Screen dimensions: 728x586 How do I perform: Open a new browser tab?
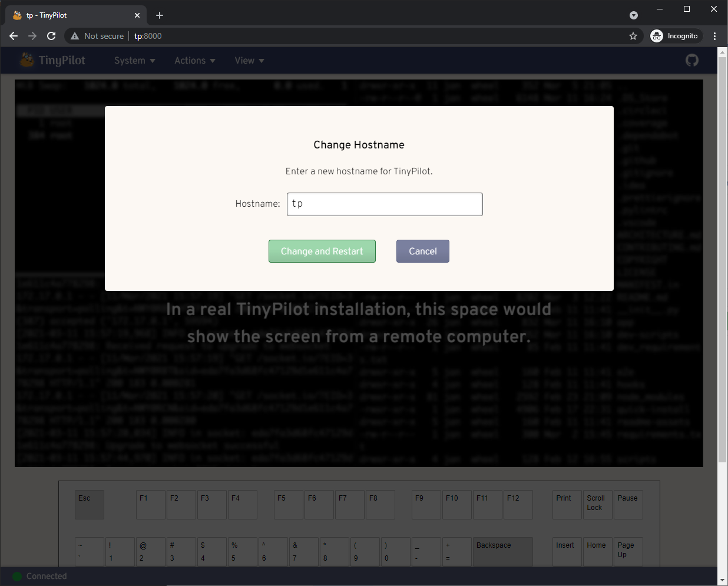[x=160, y=15]
